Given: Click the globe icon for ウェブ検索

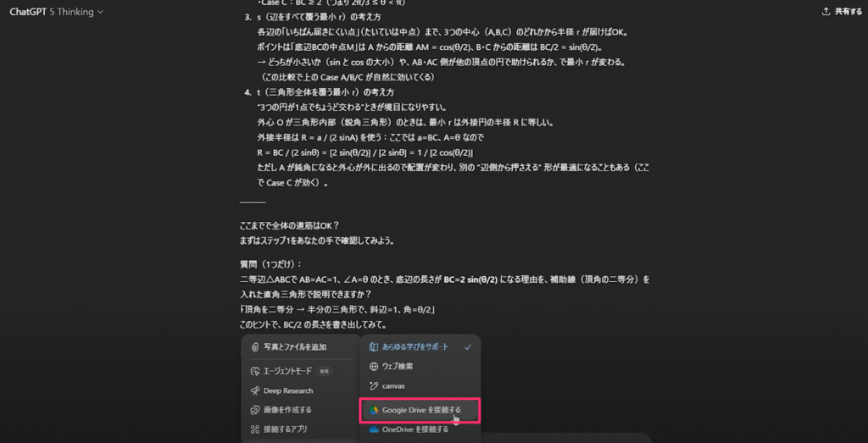Looking at the screenshot, I should pyautogui.click(x=374, y=366).
